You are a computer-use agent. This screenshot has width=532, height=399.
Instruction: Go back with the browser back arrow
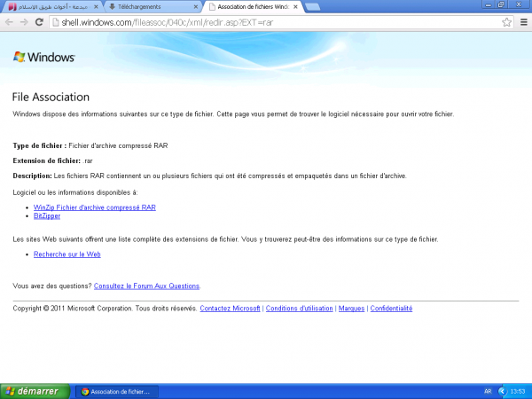(9, 22)
